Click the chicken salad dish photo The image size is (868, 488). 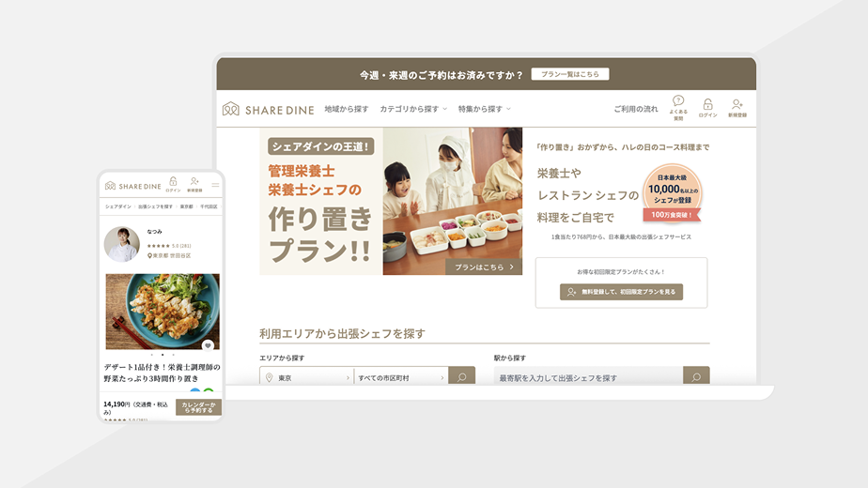coord(163,312)
